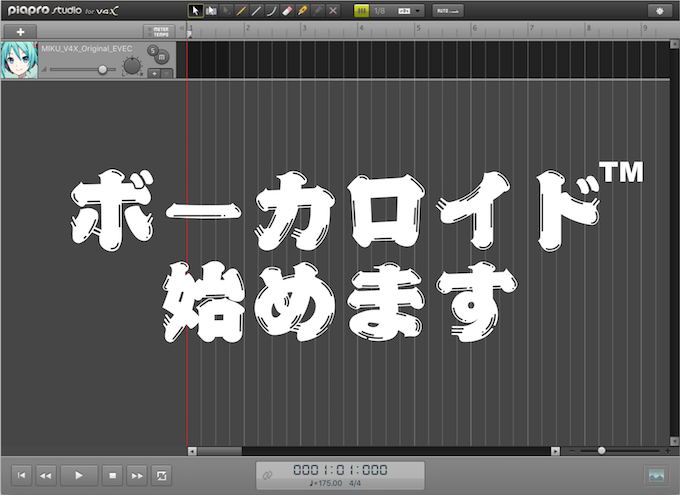Click the track pan knob
The width and height of the screenshot is (680, 495).
click(x=132, y=66)
